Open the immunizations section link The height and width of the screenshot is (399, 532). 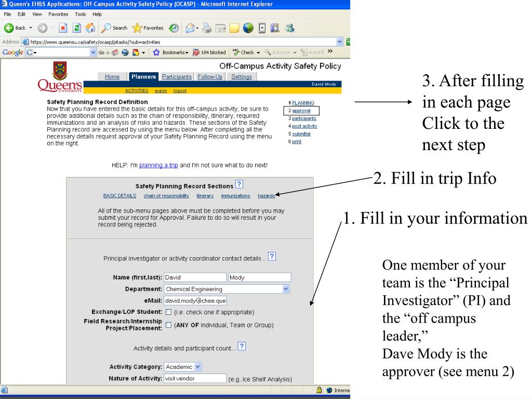pyautogui.click(x=235, y=196)
